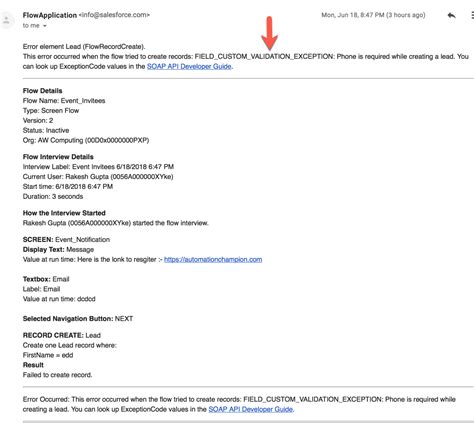474x423 pixels.
Task: Click the FlowApplication sender name
Action: [x=50, y=15]
